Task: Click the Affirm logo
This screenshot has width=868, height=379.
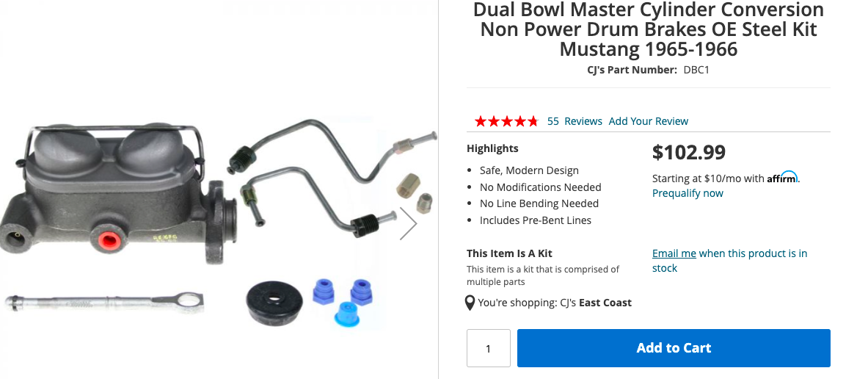Action: pyautogui.click(x=782, y=177)
